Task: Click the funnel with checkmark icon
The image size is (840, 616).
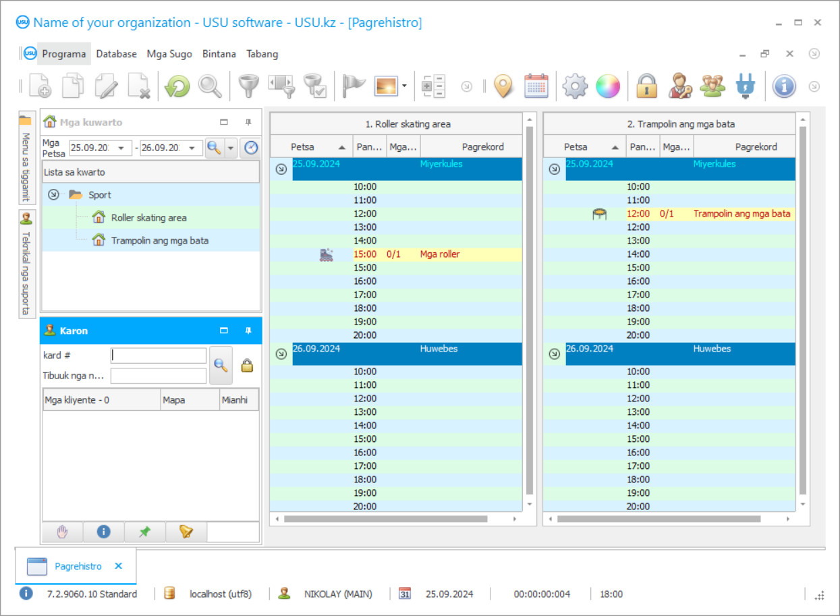Action: pyautogui.click(x=314, y=86)
